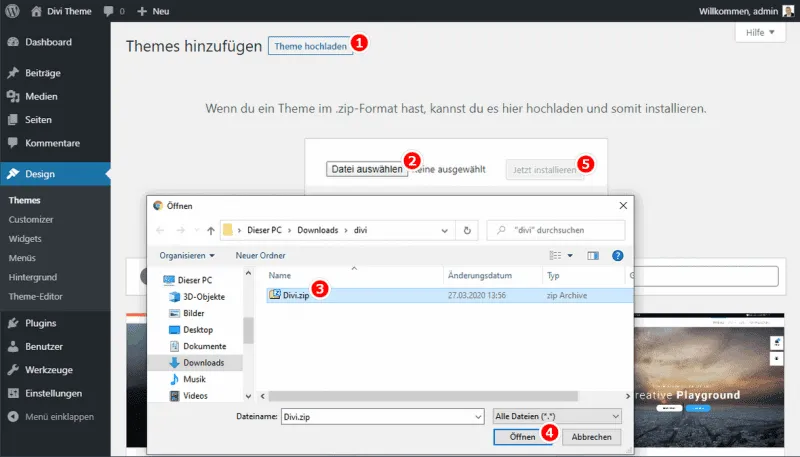Screen dimensions: 800x457
Task: Open Hintergrund submenu link
Action: point(33,277)
